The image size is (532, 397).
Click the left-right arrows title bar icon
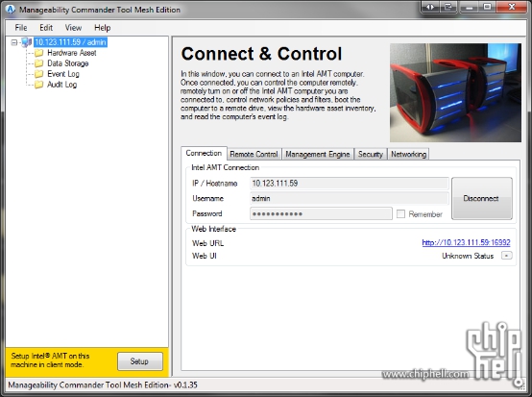(x=430, y=7)
